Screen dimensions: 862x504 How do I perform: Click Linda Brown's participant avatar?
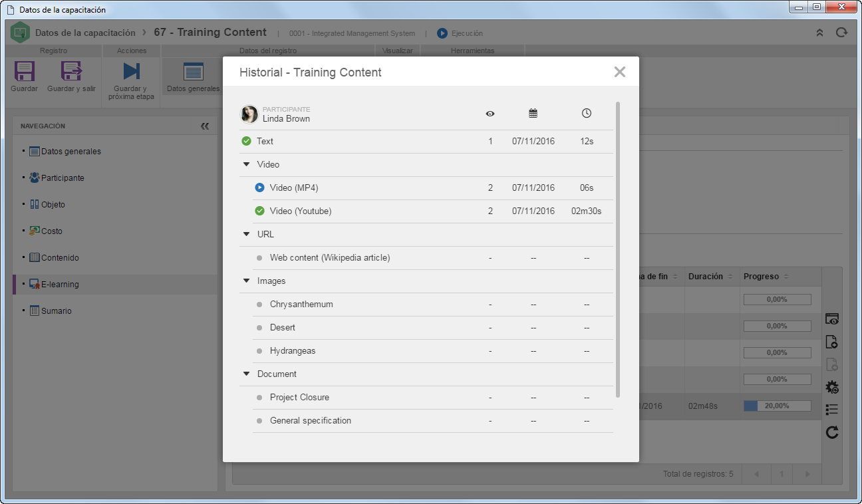tap(249, 114)
